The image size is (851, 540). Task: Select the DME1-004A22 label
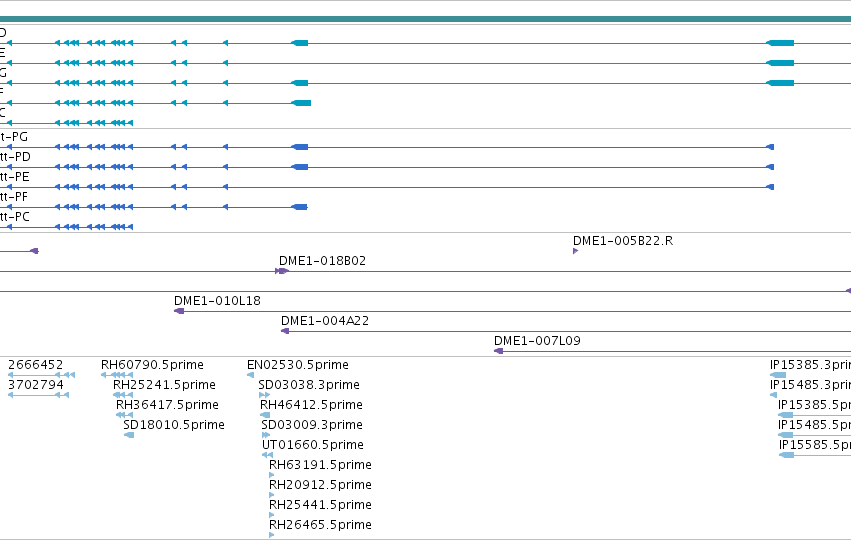[325, 321]
